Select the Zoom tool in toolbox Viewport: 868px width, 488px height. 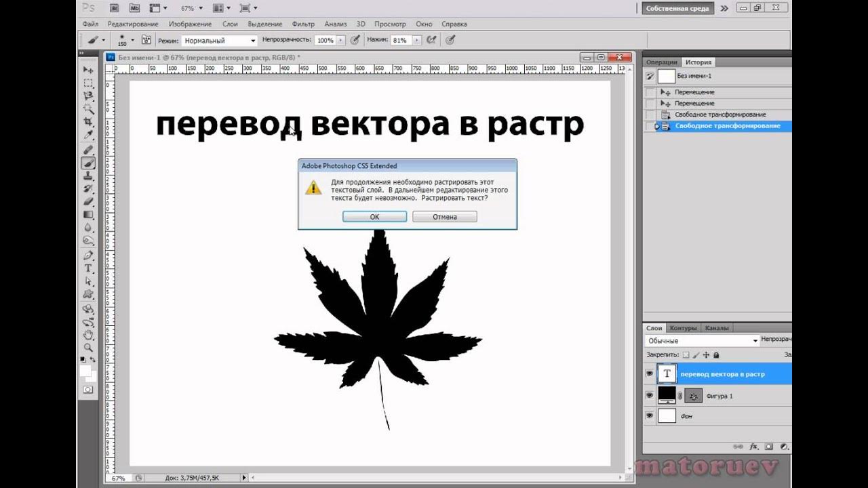88,348
